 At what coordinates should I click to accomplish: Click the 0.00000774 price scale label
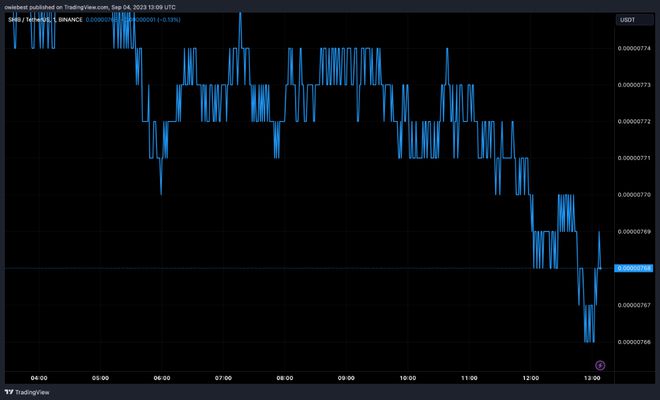pyautogui.click(x=635, y=48)
